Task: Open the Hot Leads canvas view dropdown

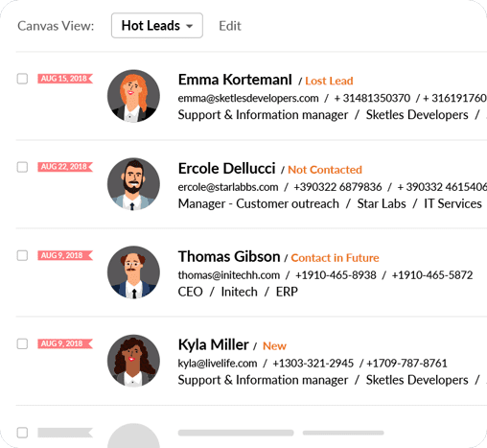Action: (x=157, y=26)
